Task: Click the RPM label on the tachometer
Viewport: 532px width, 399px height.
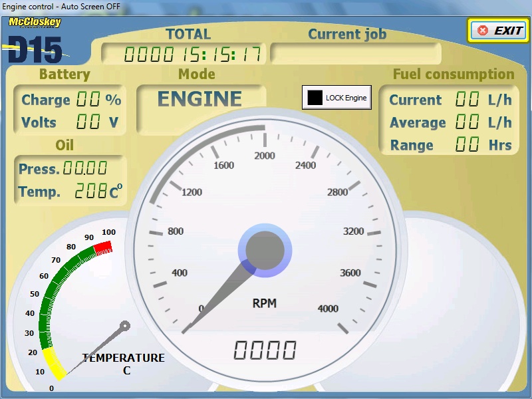Action: click(265, 303)
